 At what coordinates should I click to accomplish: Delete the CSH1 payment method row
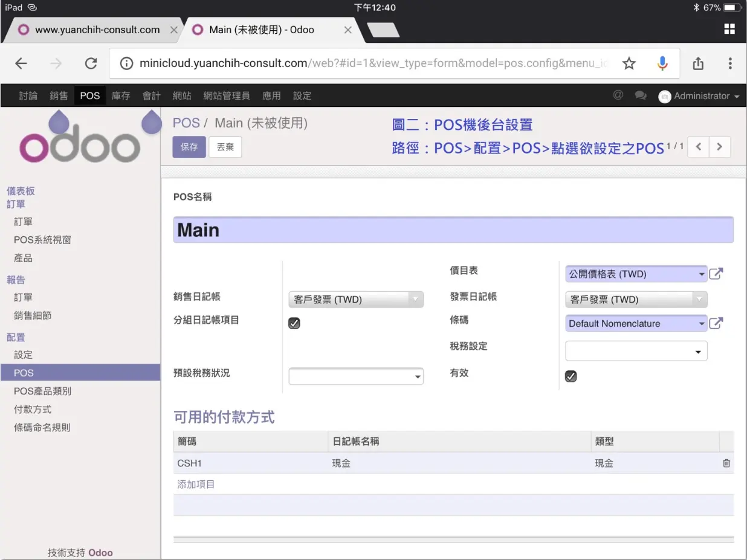(726, 463)
